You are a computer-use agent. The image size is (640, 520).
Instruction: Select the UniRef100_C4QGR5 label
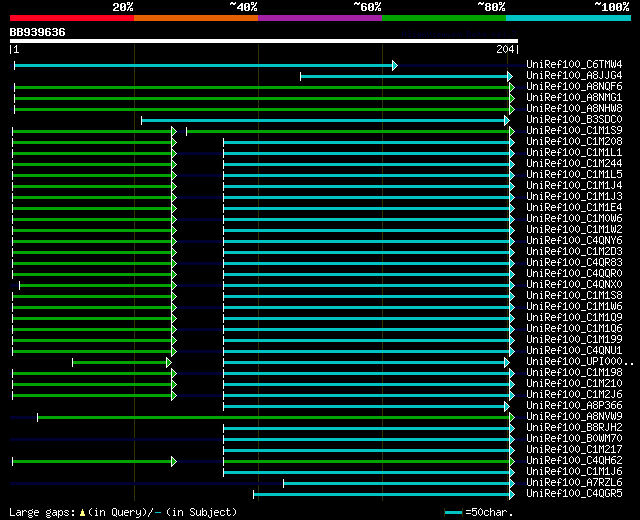click(574, 494)
